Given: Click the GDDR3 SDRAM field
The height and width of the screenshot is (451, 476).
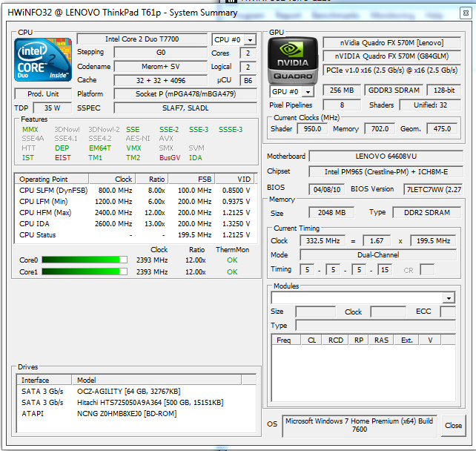Looking at the screenshot, I should (394, 90).
